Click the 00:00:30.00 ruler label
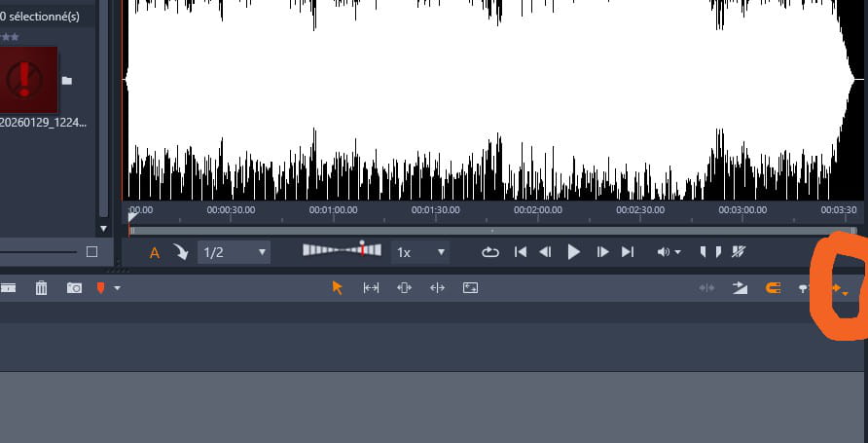Viewport: 868px width, 443px height. [x=231, y=210]
